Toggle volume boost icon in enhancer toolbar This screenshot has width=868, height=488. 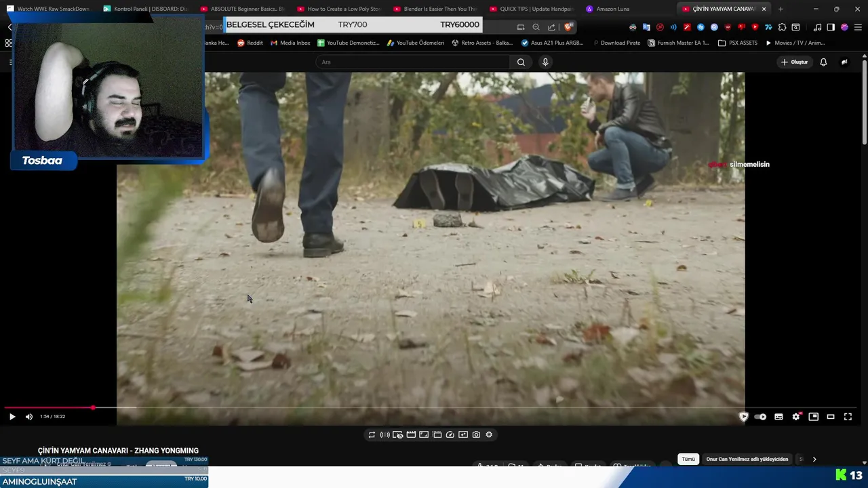point(384,434)
